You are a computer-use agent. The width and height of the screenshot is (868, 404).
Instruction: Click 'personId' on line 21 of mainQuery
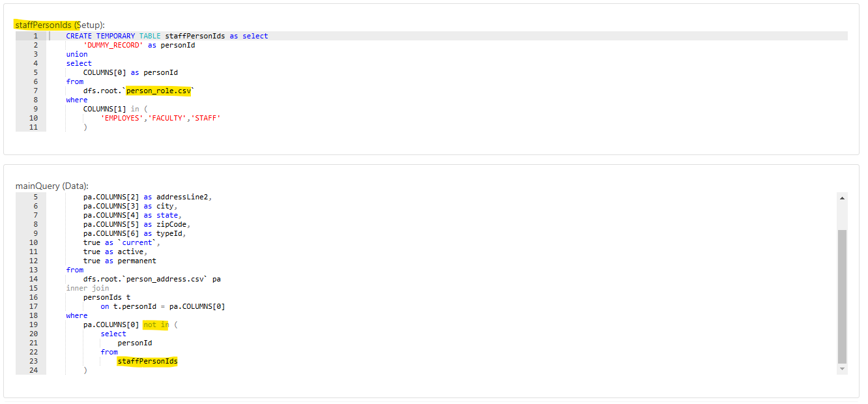[135, 343]
